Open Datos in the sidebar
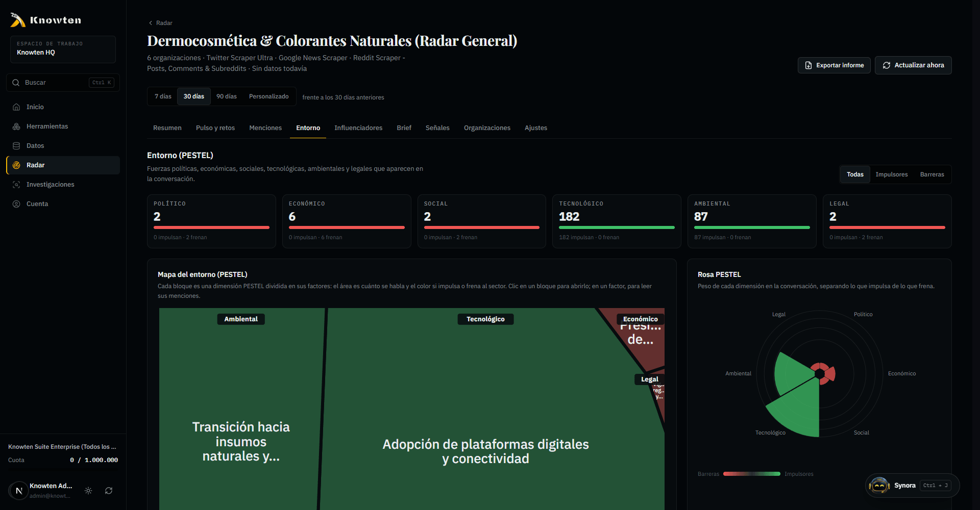Screen dimensions: 980x510 click(x=63, y=146)
